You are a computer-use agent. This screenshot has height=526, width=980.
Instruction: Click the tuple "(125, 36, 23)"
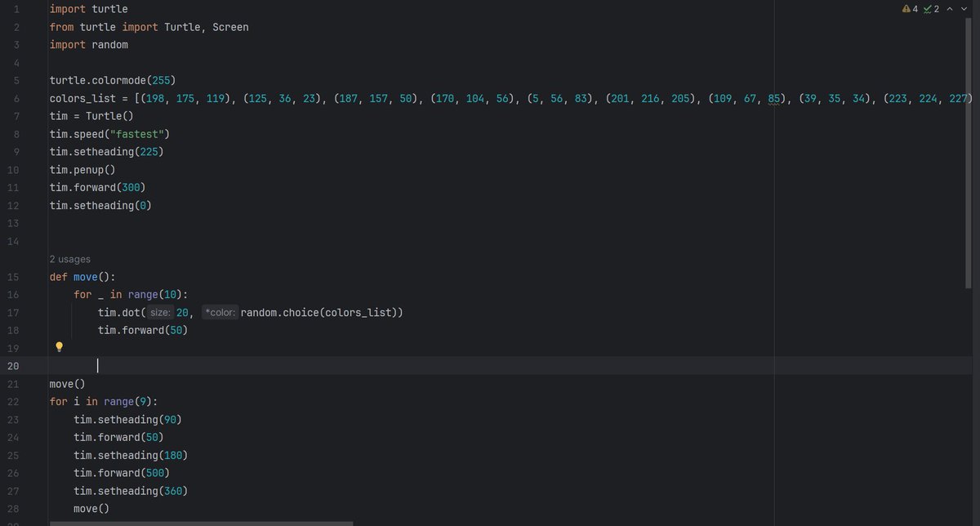click(x=282, y=99)
